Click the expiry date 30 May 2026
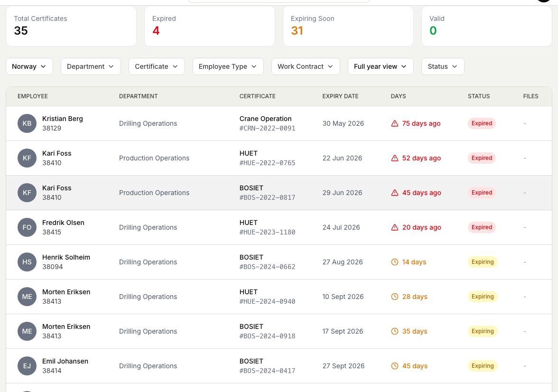Screen dimensions: 558x392 343,123
